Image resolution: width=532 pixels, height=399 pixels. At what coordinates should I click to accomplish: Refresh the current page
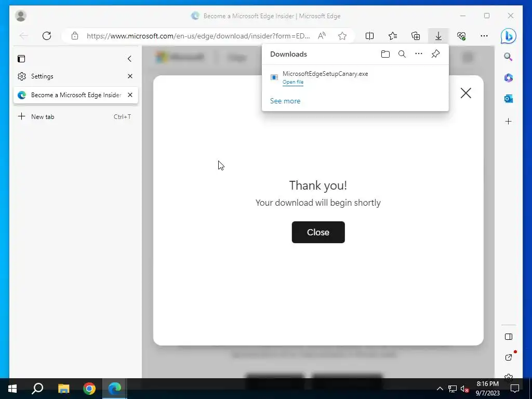coord(47,36)
